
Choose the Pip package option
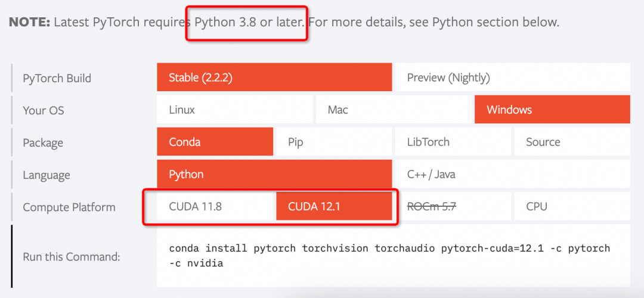(334, 142)
